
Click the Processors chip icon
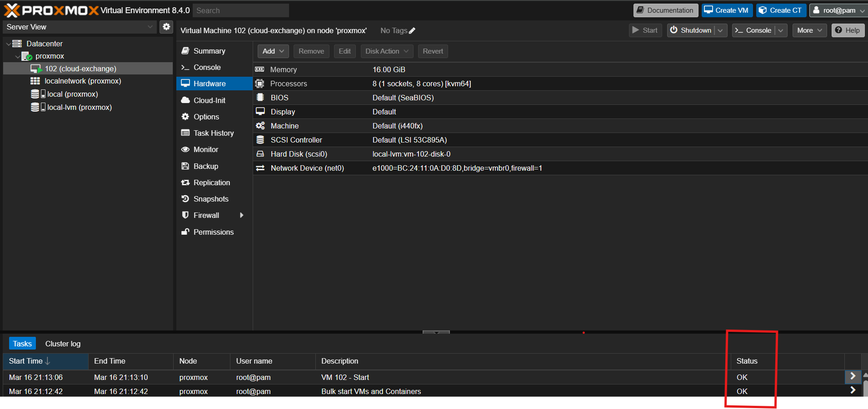click(259, 84)
